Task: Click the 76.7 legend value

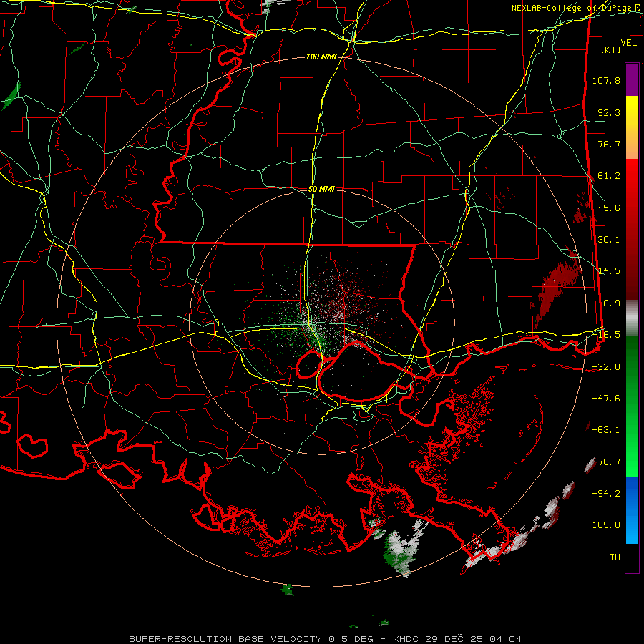Action: [609, 144]
